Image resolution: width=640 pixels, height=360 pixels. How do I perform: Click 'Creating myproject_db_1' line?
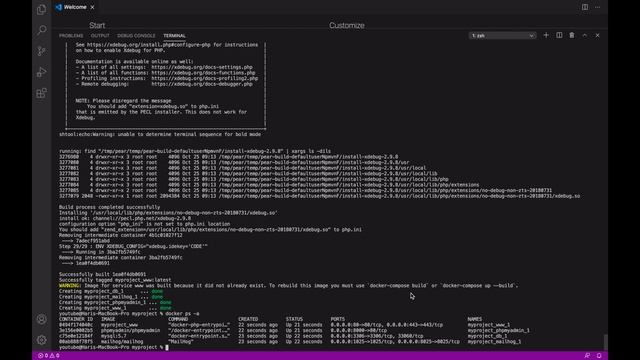pos(111,291)
